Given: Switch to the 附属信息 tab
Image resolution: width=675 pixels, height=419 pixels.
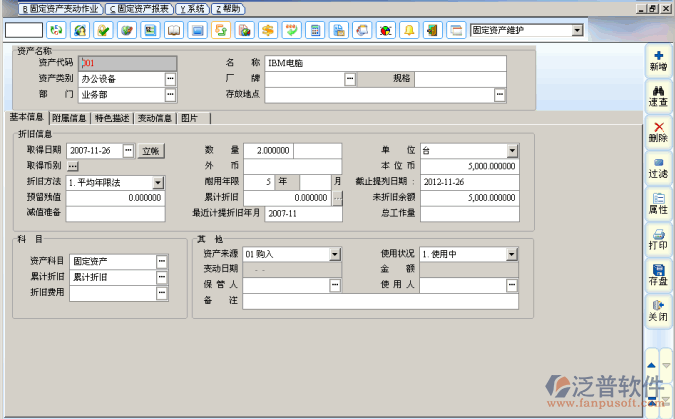Looking at the screenshot, I should [x=70, y=117].
